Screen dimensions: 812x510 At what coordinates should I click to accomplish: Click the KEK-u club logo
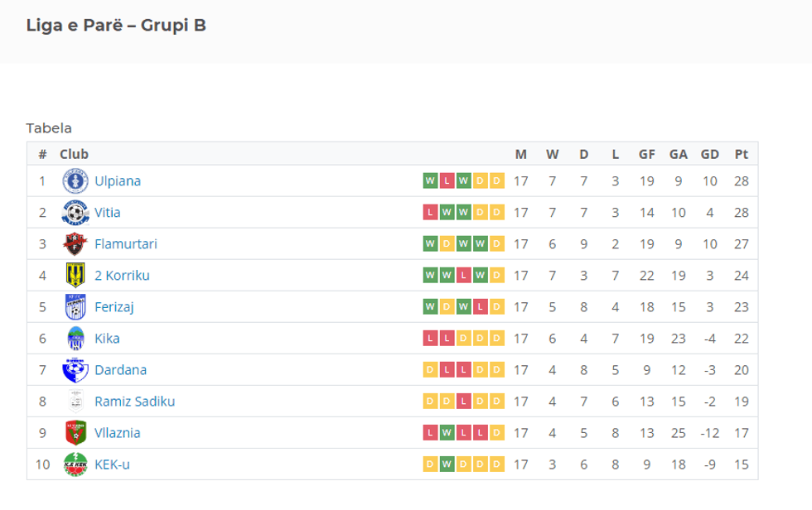click(75, 464)
